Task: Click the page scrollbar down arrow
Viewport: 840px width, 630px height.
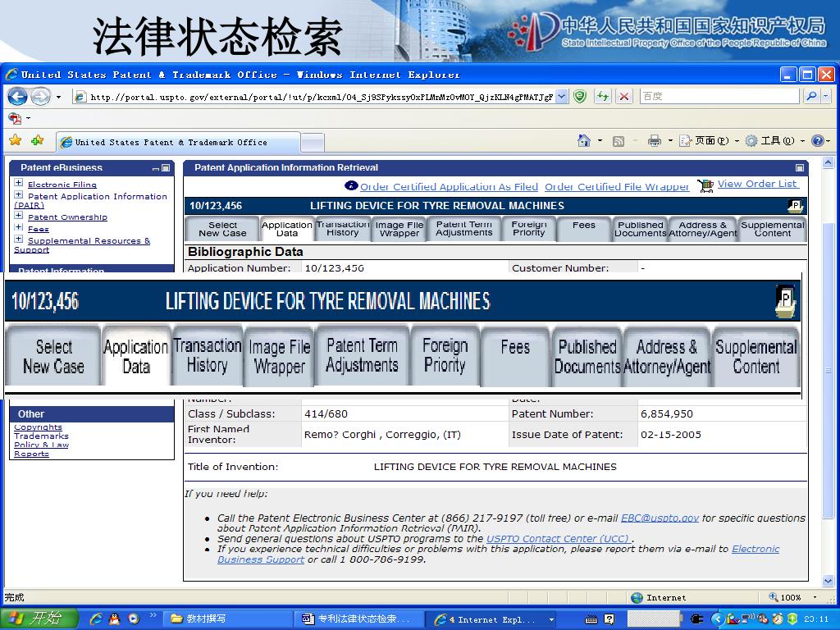Action: pos(828,581)
